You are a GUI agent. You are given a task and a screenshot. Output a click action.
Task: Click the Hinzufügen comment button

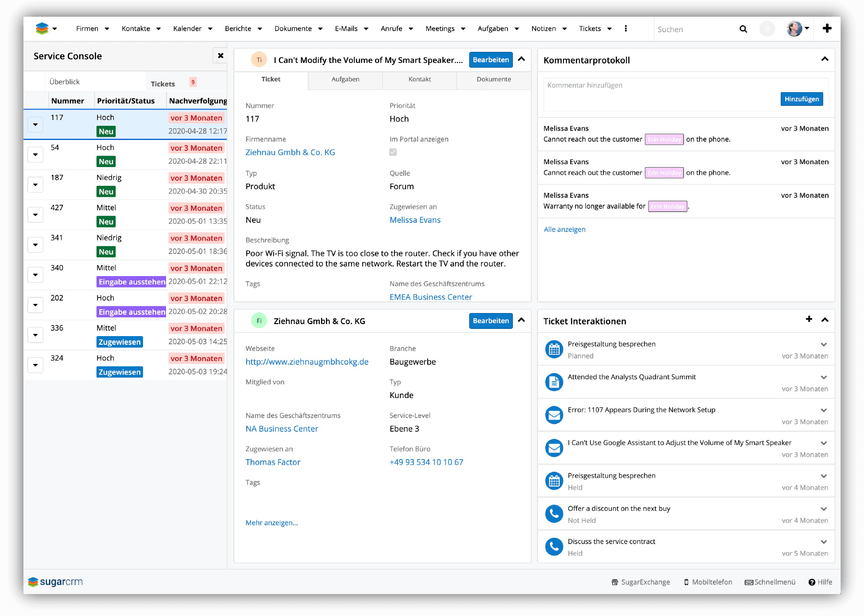point(801,99)
